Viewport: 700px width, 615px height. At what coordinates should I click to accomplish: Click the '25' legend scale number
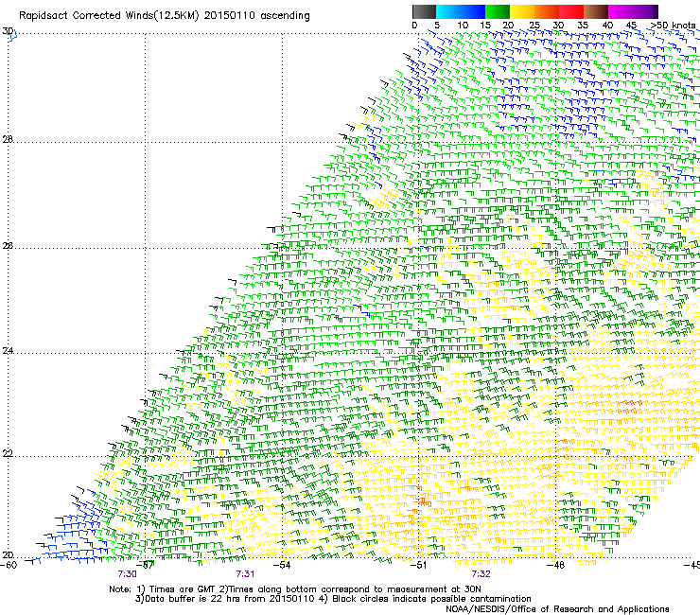click(534, 26)
